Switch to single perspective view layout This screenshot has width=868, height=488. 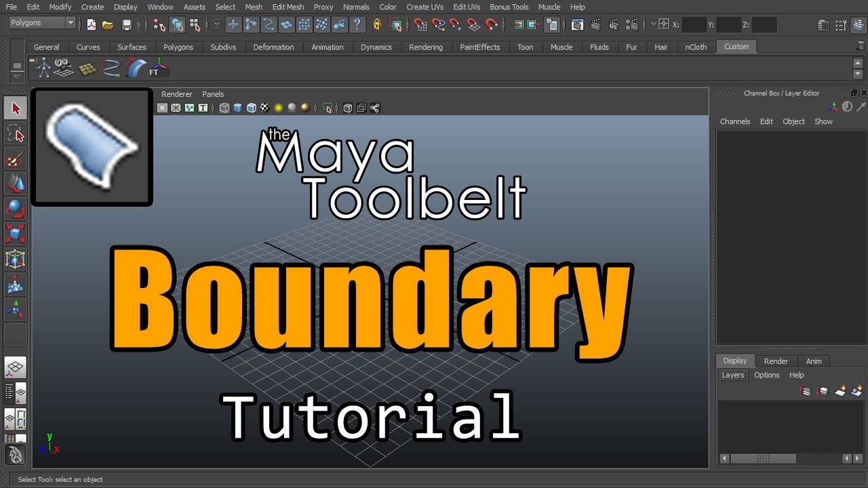coord(16,368)
